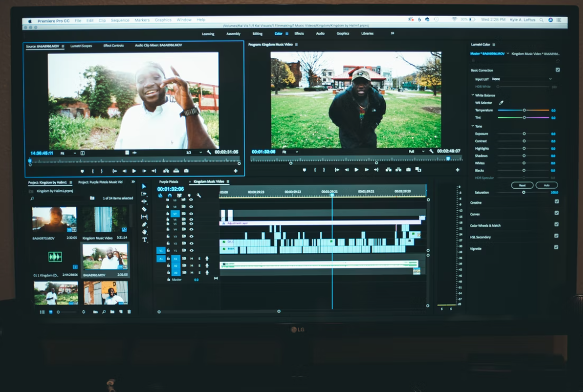
Task: Click the Reset button in Tone
Action: coord(522,185)
